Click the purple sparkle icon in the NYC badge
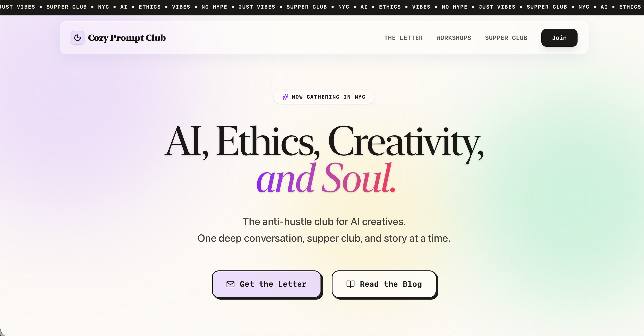 pyautogui.click(x=285, y=97)
